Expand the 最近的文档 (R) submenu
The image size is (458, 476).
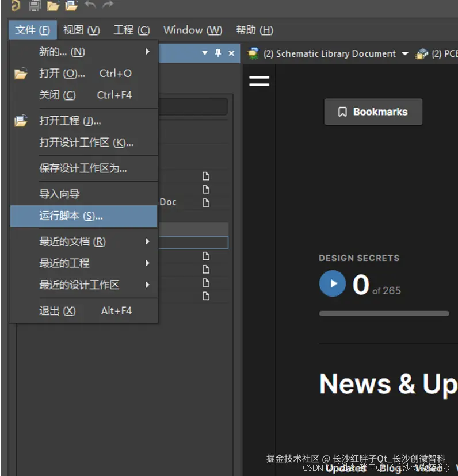pyautogui.click(x=83, y=241)
